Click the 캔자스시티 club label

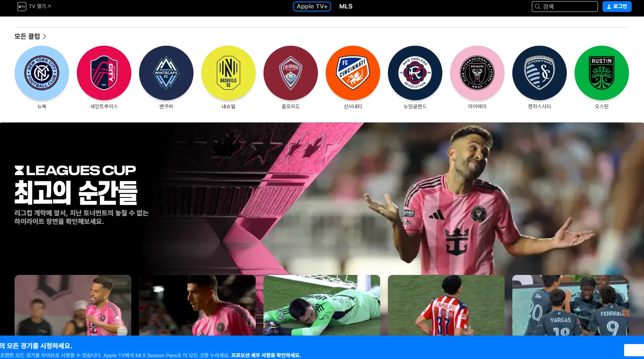(x=540, y=106)
